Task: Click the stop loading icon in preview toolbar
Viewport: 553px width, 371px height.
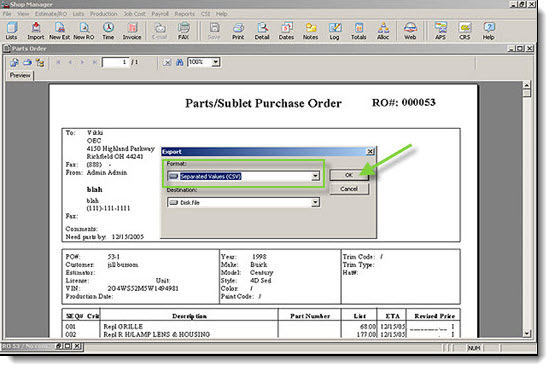Action: coord(167,62)
